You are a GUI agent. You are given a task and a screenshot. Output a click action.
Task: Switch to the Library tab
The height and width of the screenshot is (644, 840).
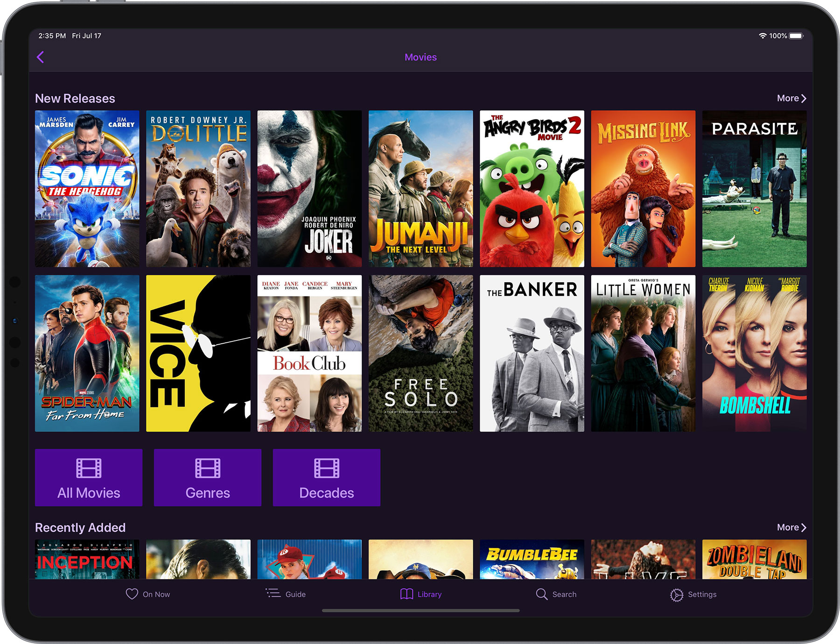421,594
